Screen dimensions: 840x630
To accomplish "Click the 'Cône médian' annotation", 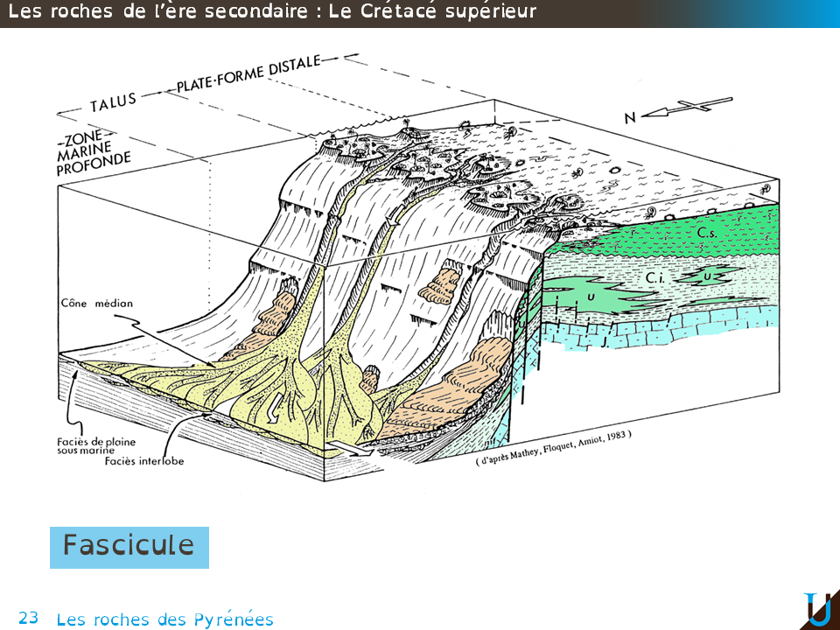I will (x=96, y=304).
